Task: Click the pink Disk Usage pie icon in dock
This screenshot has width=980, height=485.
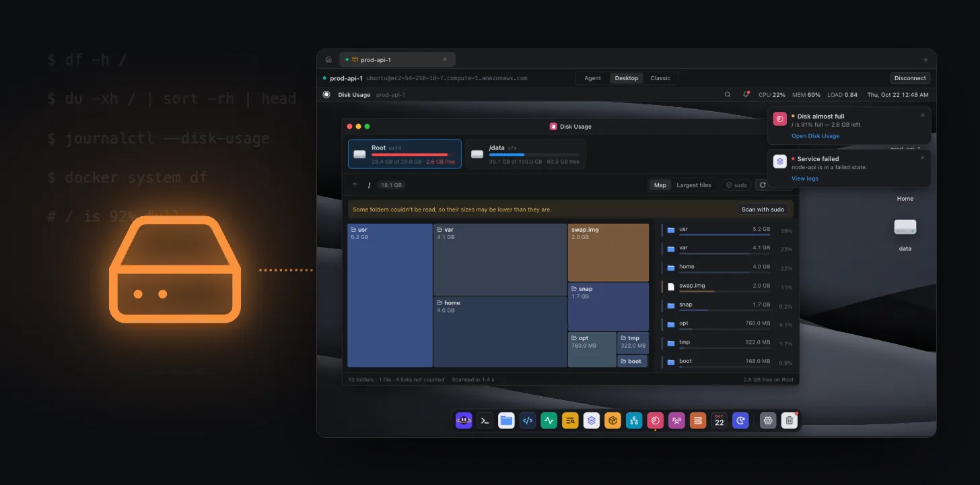Action: point(655,421)
